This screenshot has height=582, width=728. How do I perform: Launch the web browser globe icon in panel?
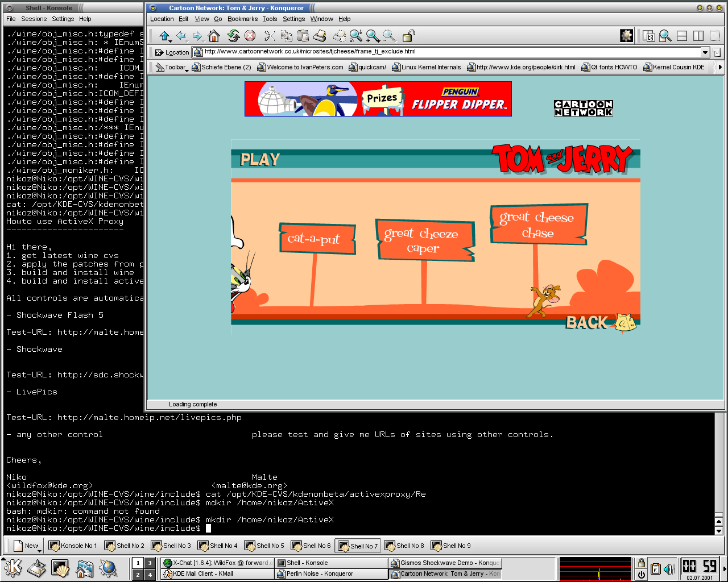click(x=108, y=568)
